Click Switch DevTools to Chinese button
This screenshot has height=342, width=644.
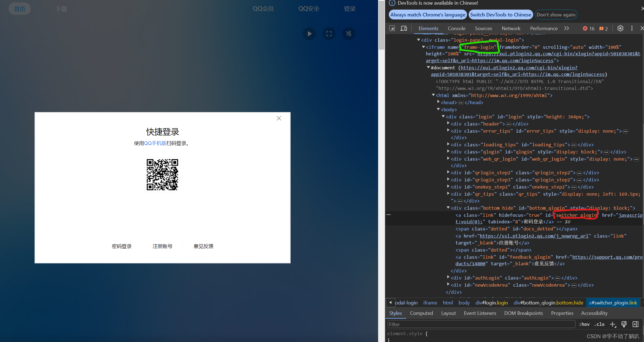point(501,15)
